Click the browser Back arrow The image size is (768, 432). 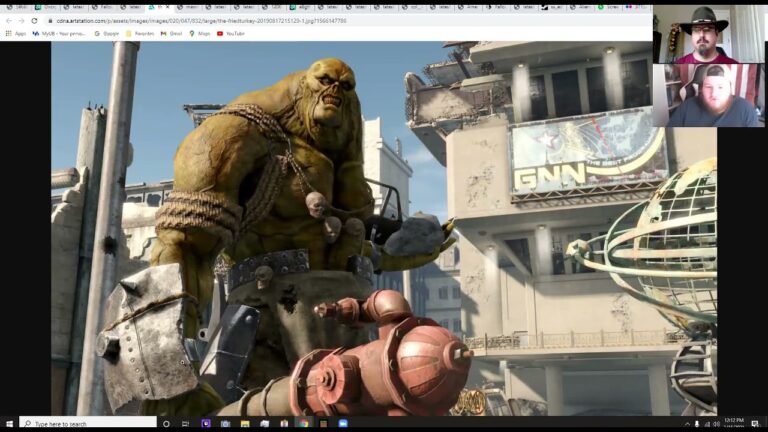9,21
